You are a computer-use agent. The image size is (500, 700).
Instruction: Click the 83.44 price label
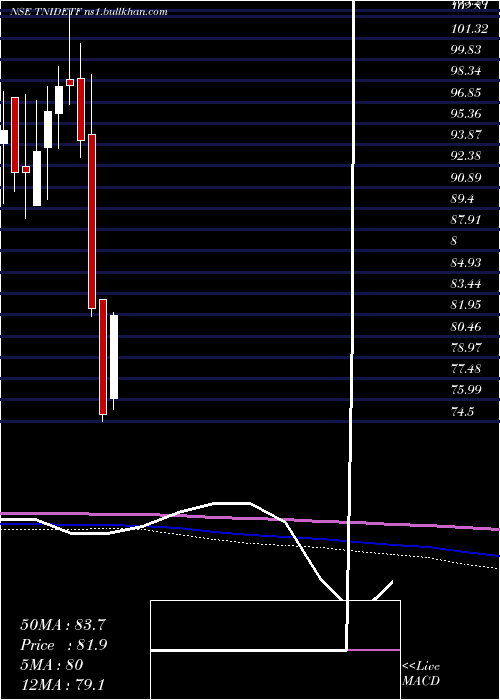(x=466, y=284)
